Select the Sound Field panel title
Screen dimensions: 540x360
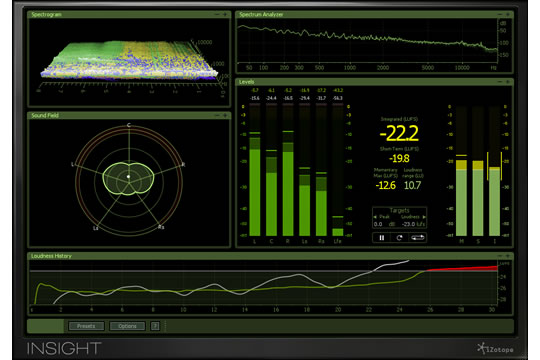pos(45,115)
